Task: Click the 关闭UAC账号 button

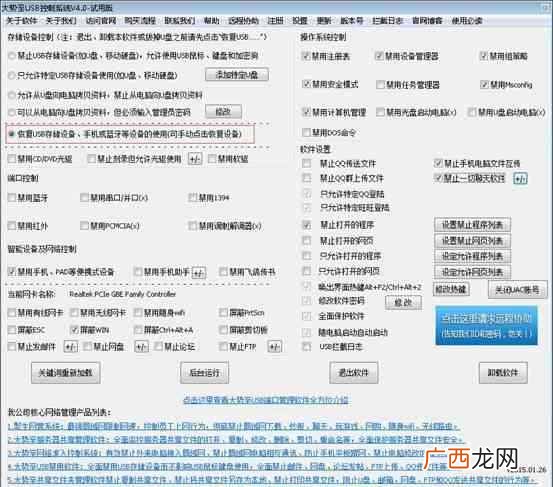Action: [x=517, y=290]
